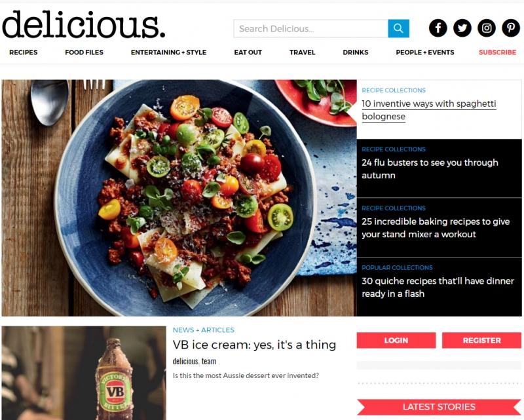524x420 pixels.
Task: Select Entertaining + Style in navigation
Action: 168,52
